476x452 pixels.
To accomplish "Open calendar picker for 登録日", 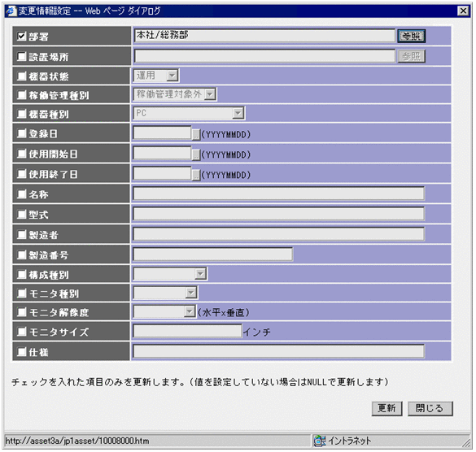I will pos(196,134).
